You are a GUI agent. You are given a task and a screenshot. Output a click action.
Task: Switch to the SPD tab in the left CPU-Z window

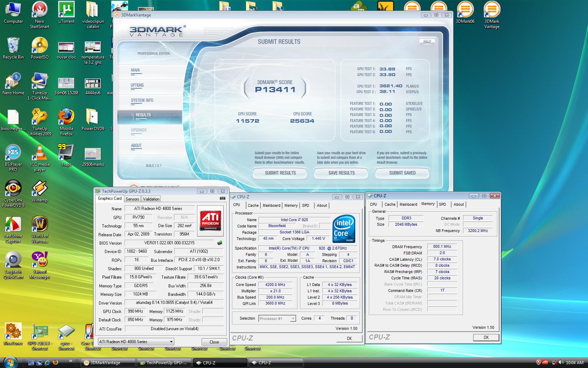pos(306,206)
